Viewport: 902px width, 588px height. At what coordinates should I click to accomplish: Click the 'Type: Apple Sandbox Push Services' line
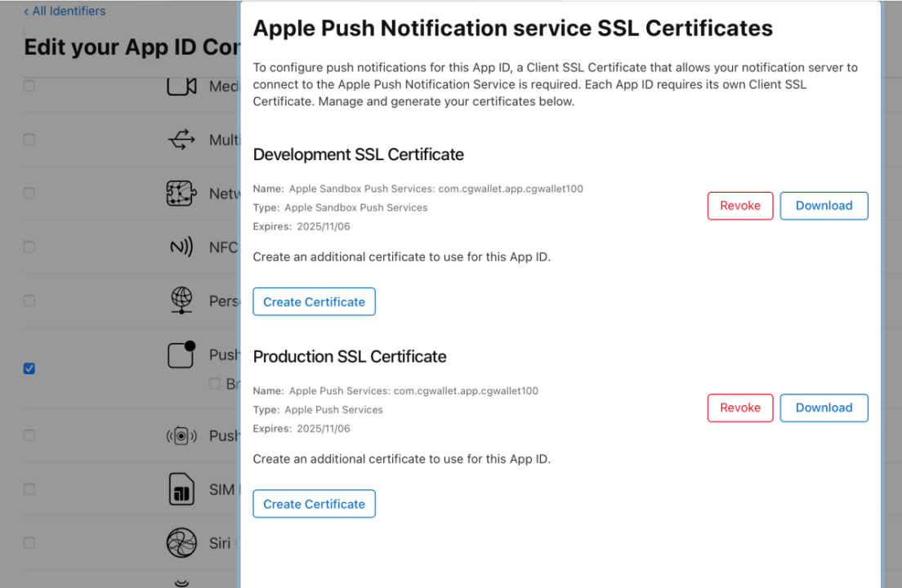click(x=341, y=207)
